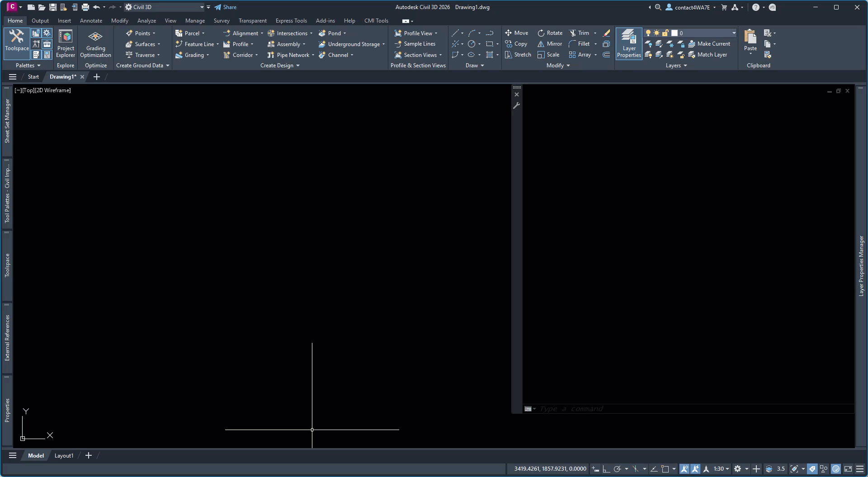Screen dimensions: 868x477
Task: Switch to the Annotate ribbon tab
Action: tap(91, 21)
